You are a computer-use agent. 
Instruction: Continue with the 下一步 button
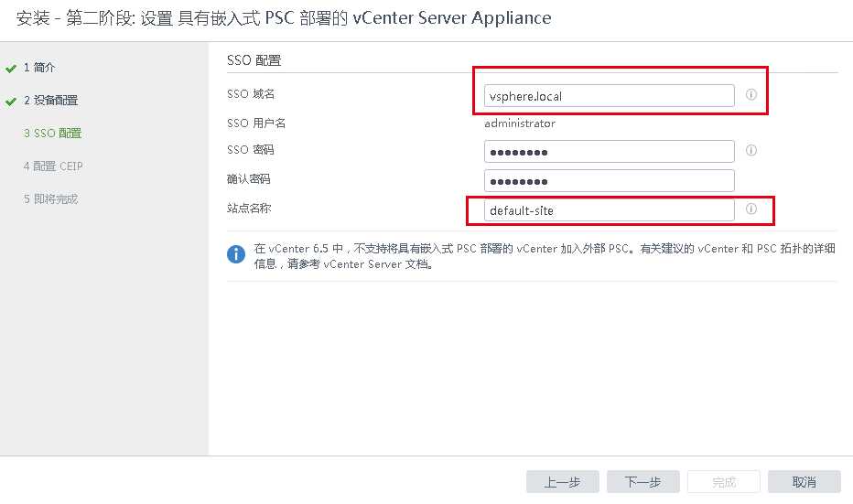pos(643,482)
